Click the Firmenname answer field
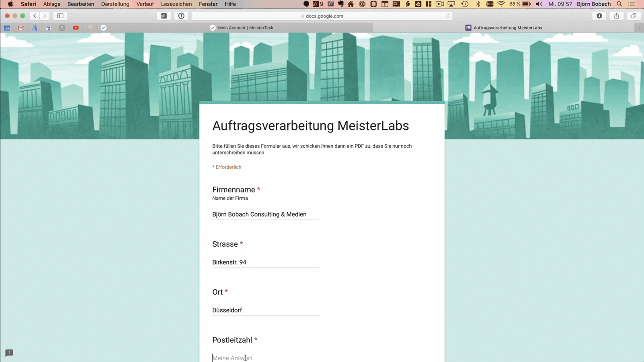 tap(266, 214)
